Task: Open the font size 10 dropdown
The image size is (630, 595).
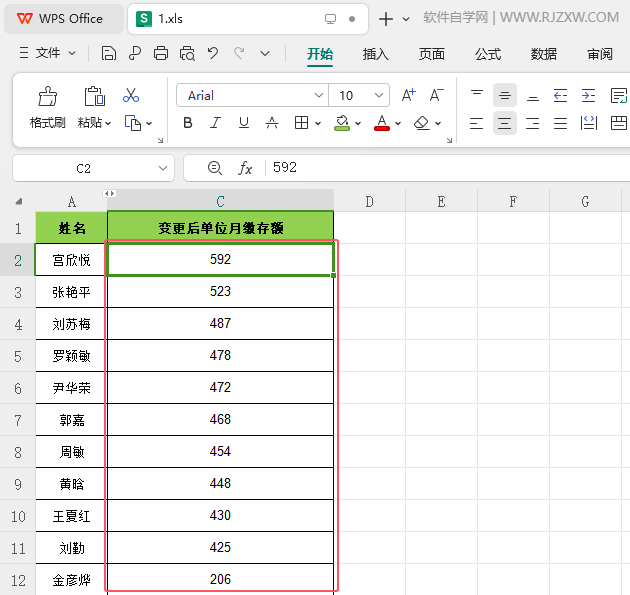Action: pyautogui.click(x=378, y=96)
